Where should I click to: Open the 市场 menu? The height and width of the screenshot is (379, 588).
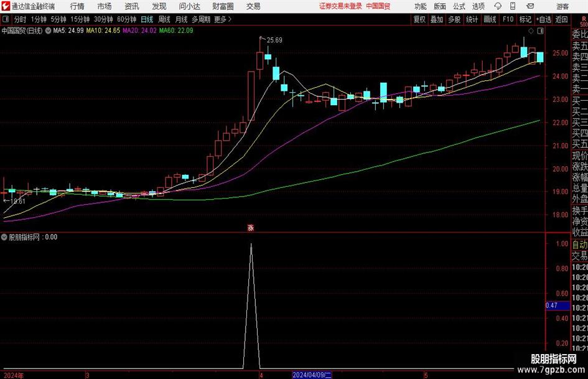[105, 6]
